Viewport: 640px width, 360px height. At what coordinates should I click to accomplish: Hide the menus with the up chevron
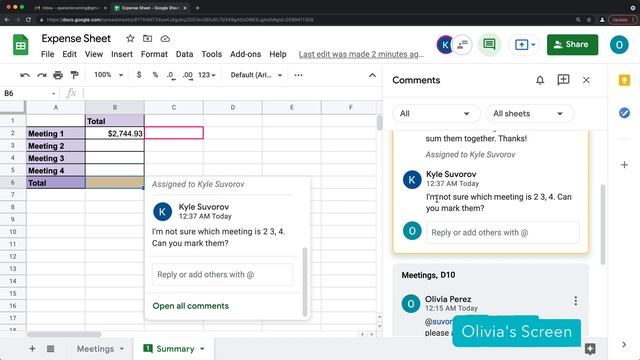click(x=372, y=75)
